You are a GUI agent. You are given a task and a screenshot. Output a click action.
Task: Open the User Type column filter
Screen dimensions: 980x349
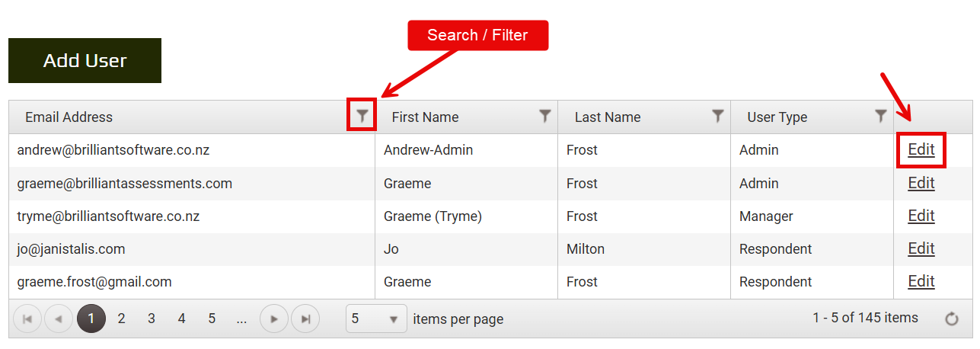[880, 116]
